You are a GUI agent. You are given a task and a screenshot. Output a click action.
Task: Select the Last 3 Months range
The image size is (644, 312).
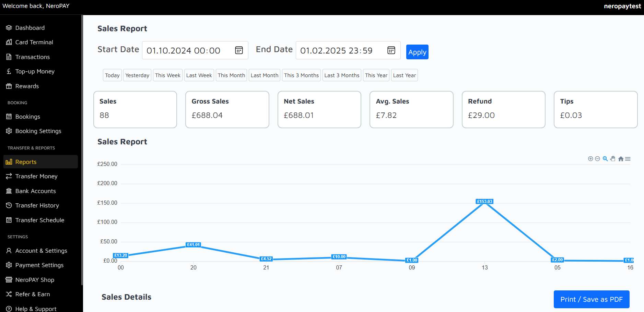click(342, 75)
